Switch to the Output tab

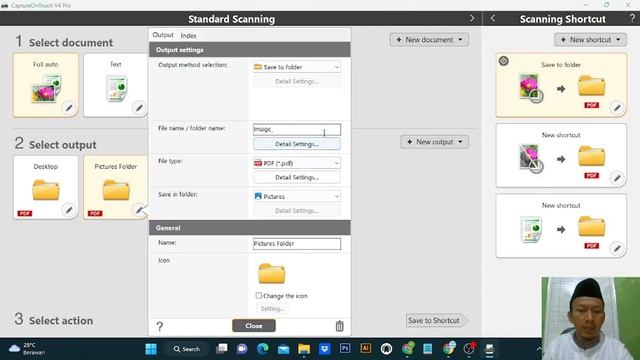pyautogui.click(x=163, y=35)
